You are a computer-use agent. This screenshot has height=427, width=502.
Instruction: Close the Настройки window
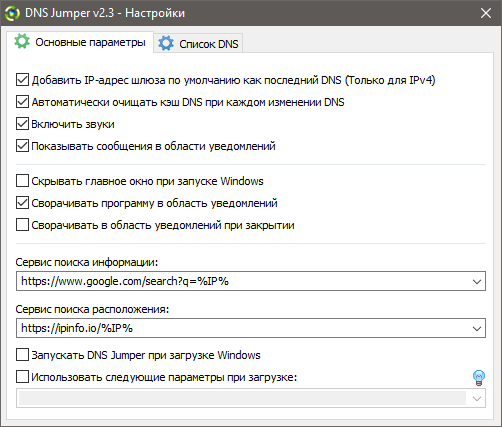pyautogui.click(x=486, y=13)
